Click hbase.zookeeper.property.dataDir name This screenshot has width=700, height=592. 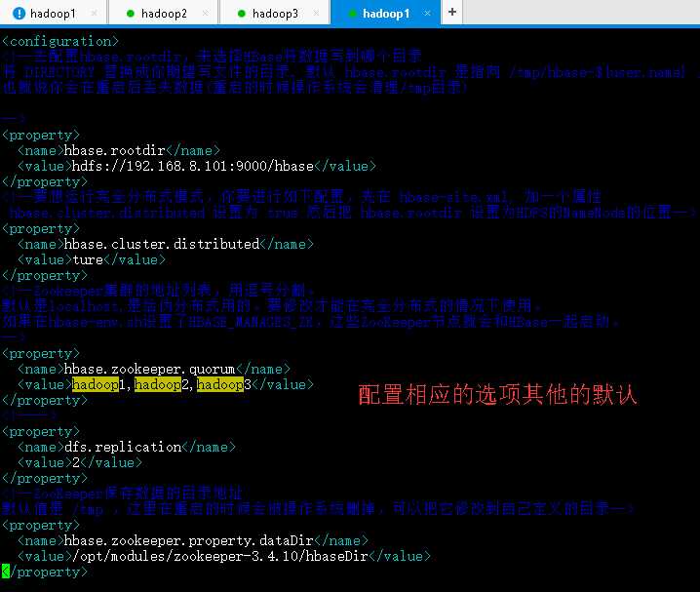pyautogui.click(x=189, y=540)
